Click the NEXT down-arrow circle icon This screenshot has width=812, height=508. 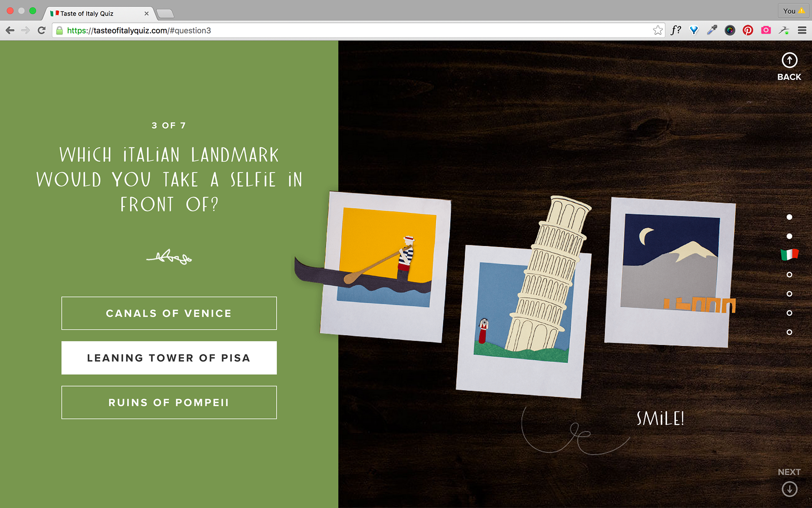789,489
